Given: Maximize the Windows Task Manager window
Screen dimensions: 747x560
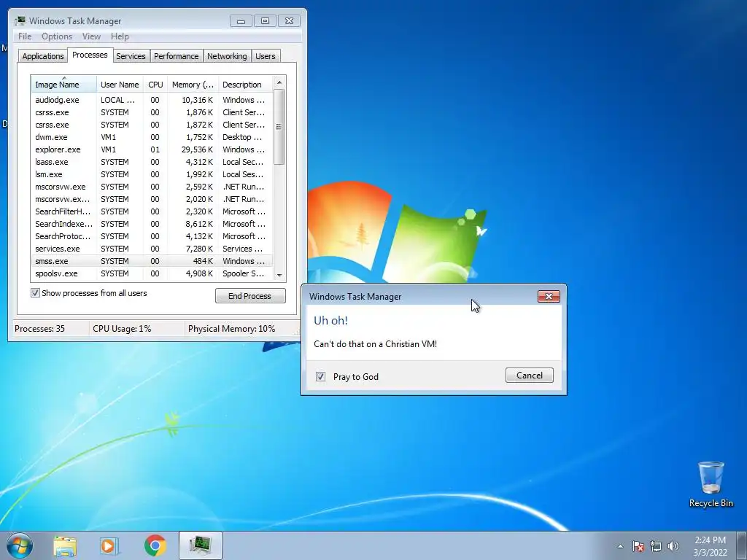Looking at the screenshot, I should coord(265,21).
